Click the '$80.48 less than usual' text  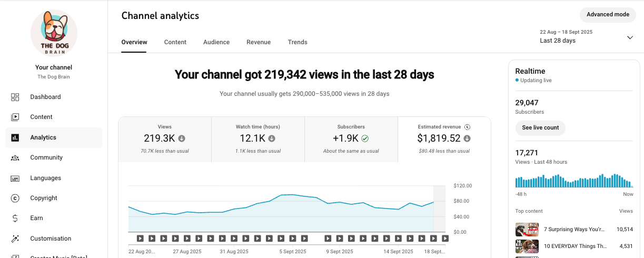tap(444, 151)
